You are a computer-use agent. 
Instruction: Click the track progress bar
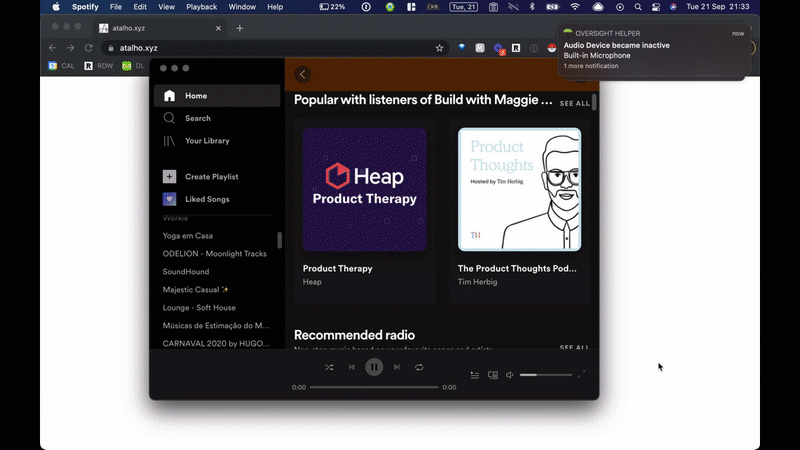point(374,387)
